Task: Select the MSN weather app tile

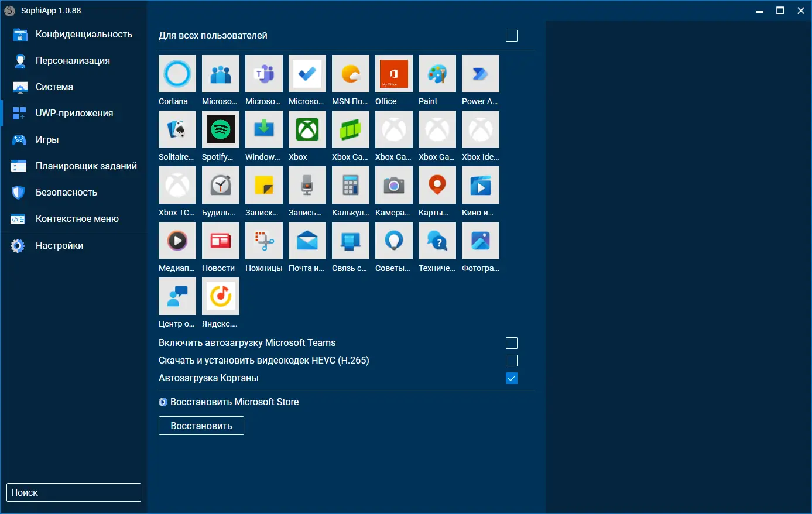Action: pos(351,74)
